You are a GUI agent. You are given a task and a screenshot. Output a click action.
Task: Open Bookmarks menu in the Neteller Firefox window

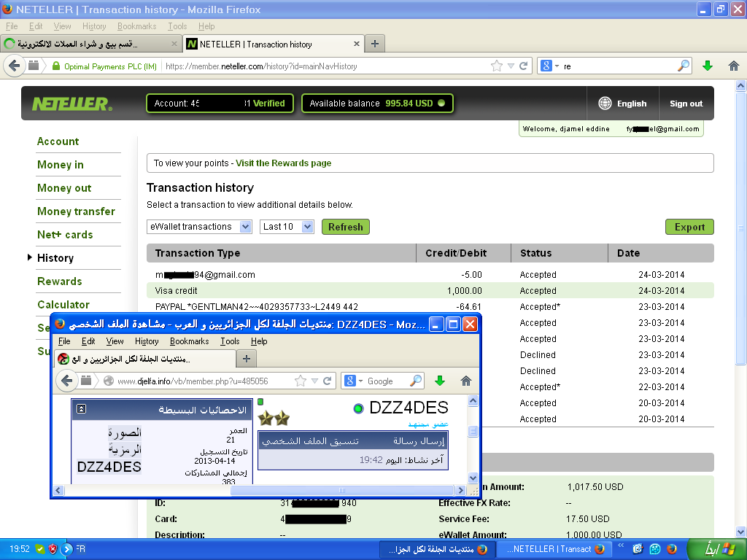pos(136,26)
